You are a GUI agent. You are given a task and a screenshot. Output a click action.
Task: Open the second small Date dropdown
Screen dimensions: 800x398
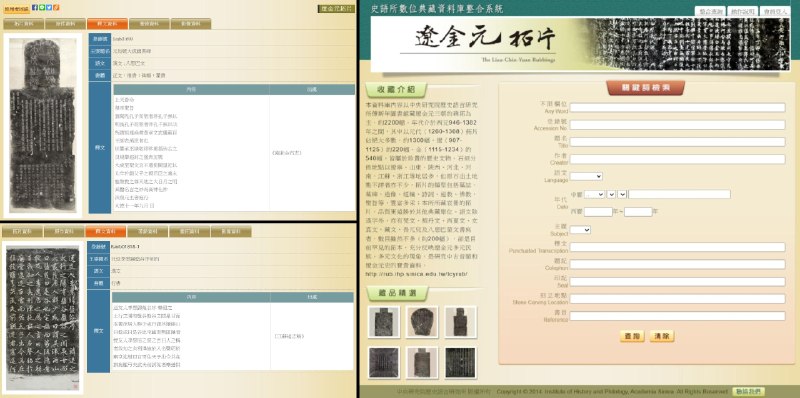(x=611, y=194)
